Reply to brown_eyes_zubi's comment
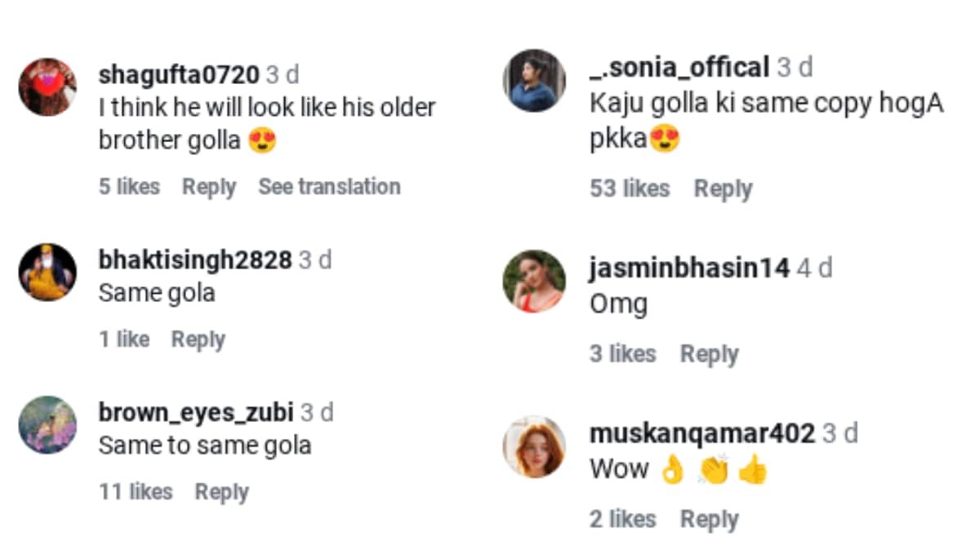The image size is (980, 551). tap(222, 491)
